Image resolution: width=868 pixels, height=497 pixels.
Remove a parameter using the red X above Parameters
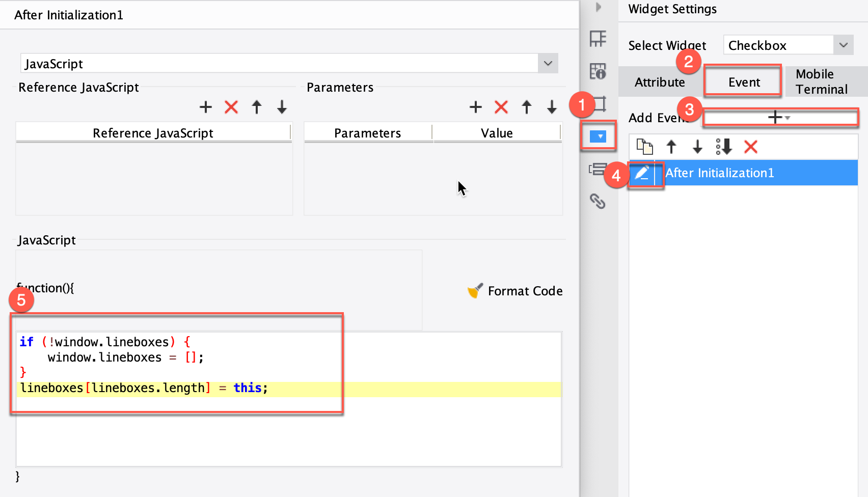pos(501,107)
